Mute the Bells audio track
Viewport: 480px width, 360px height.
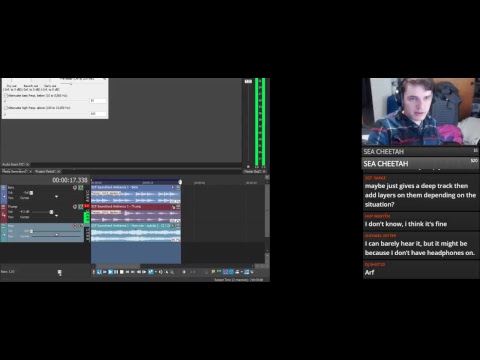pyautogui.click(x=75, y=188)
